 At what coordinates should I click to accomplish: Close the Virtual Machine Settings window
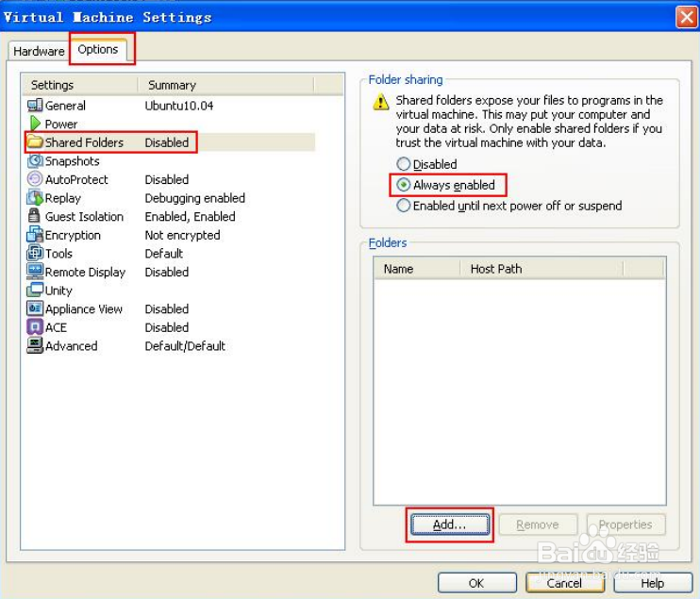(686, 18)
